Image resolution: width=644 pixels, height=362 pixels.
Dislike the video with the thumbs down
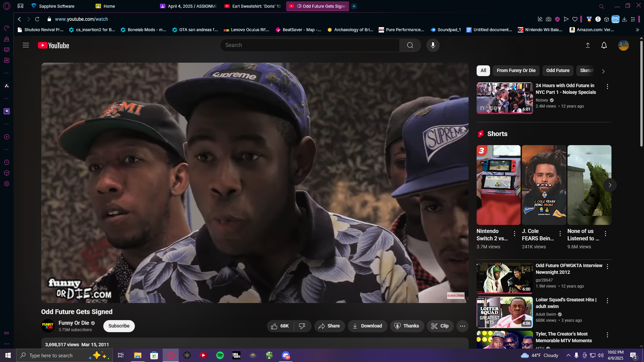pos(302,326)
